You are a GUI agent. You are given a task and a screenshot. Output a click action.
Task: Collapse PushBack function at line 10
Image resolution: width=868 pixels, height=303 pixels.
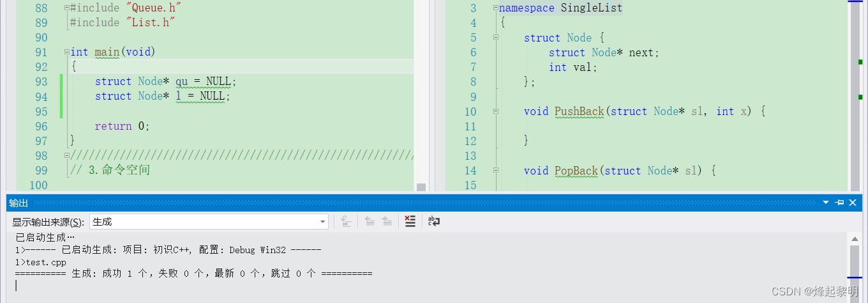495,111
